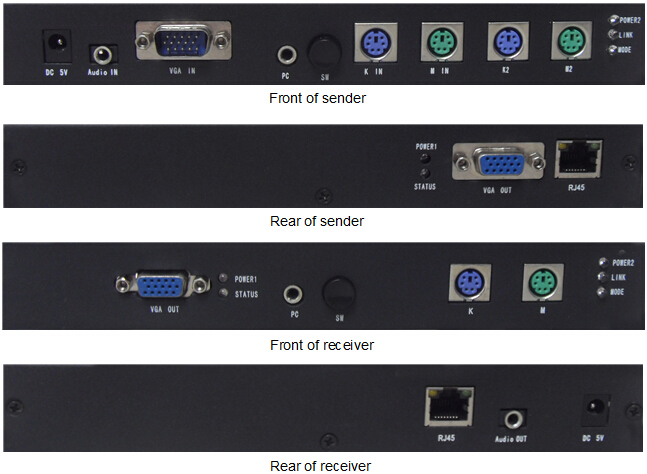This screenshot has width=647, height=474.
Task: Click the VGA IN connector
Action: coord(183,40)
